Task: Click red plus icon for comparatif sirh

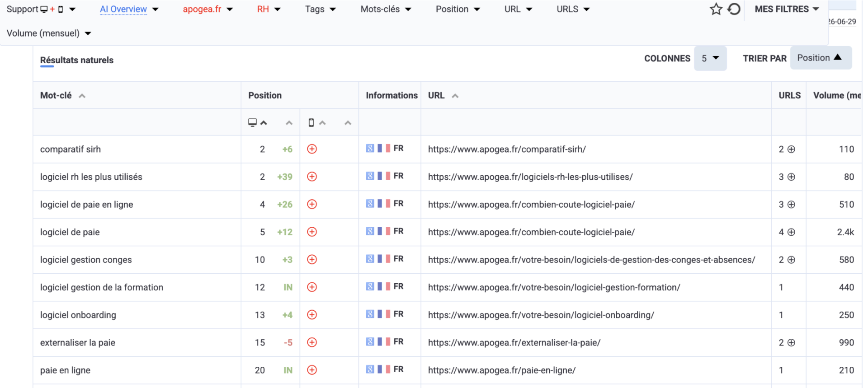Action: [x=312, y=149]
